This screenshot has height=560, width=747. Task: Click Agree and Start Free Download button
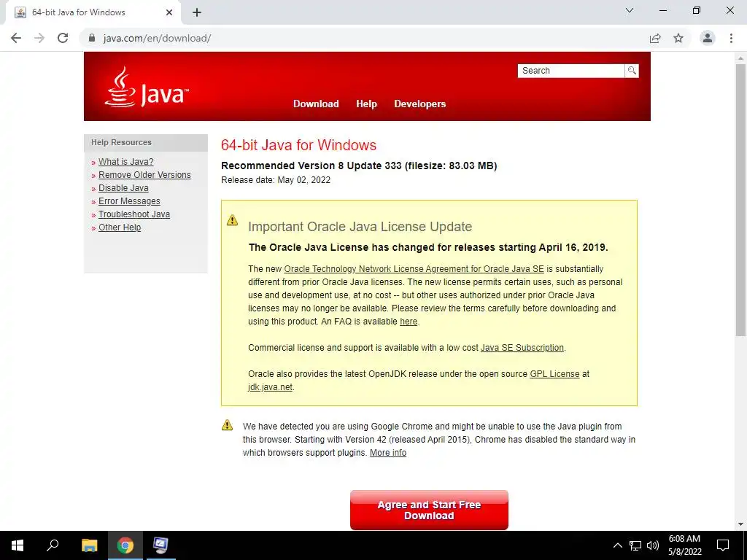[x=429, y=510]
